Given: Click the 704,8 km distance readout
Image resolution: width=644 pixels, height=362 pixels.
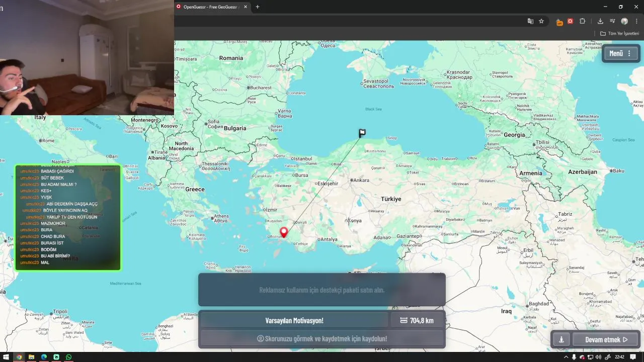Looking at the screenshot, I should pyautogui.click(x=417, y=320).
